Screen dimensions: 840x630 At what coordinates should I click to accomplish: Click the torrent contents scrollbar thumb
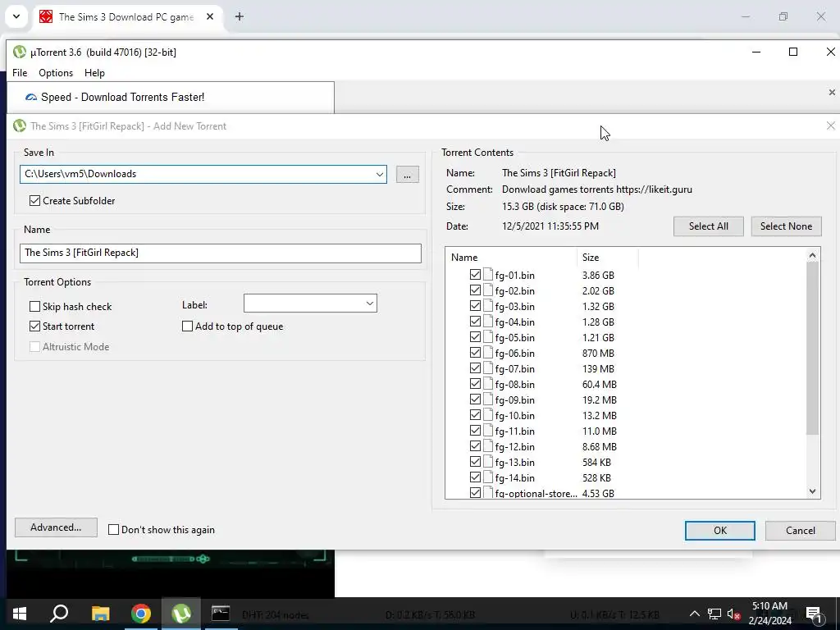(812, 348)
